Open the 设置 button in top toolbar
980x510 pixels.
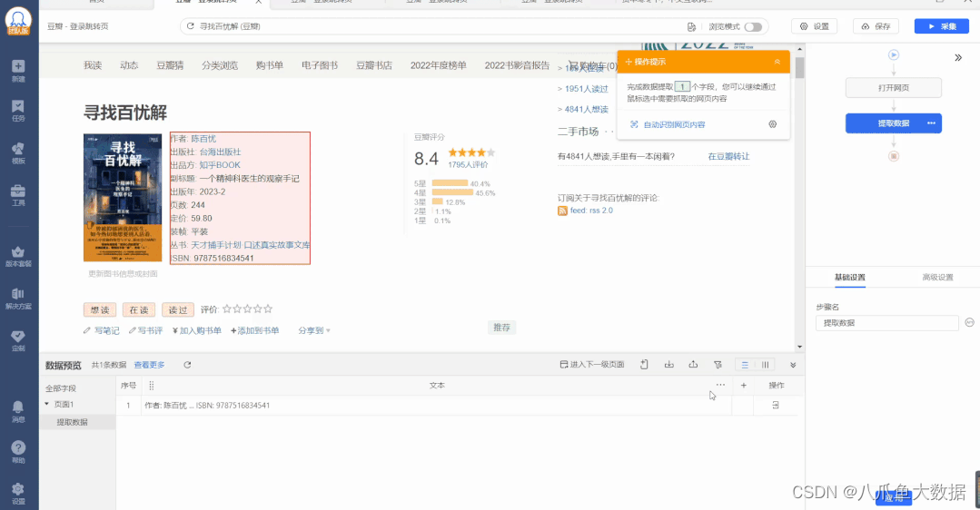point(815,26)
